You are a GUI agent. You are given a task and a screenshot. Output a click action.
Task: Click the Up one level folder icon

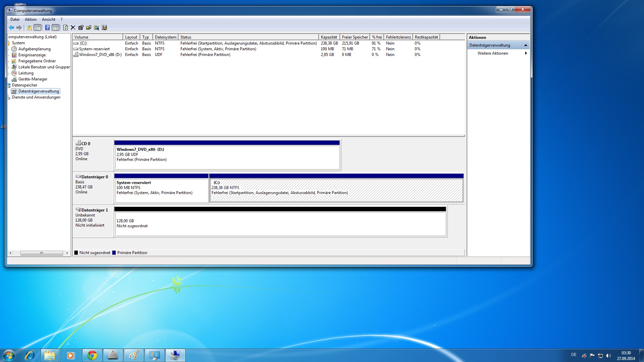coord(30,27)
